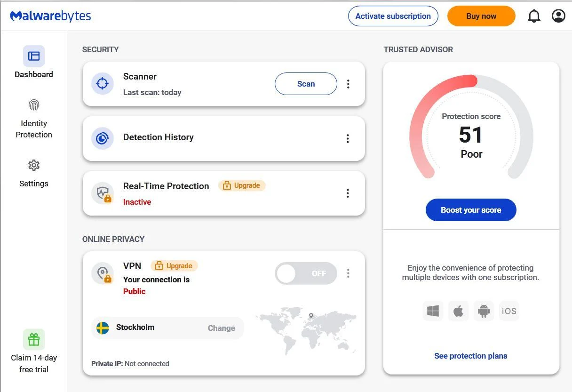Select the Dashboard sidebar icon

pyautogui.click(x=34, y=56)
